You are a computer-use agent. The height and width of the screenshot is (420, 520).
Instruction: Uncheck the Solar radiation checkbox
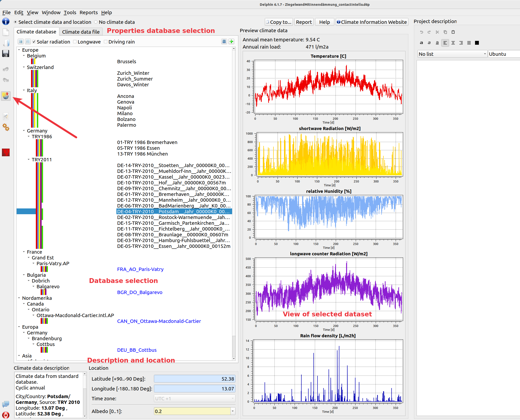(x=34, y=42)
